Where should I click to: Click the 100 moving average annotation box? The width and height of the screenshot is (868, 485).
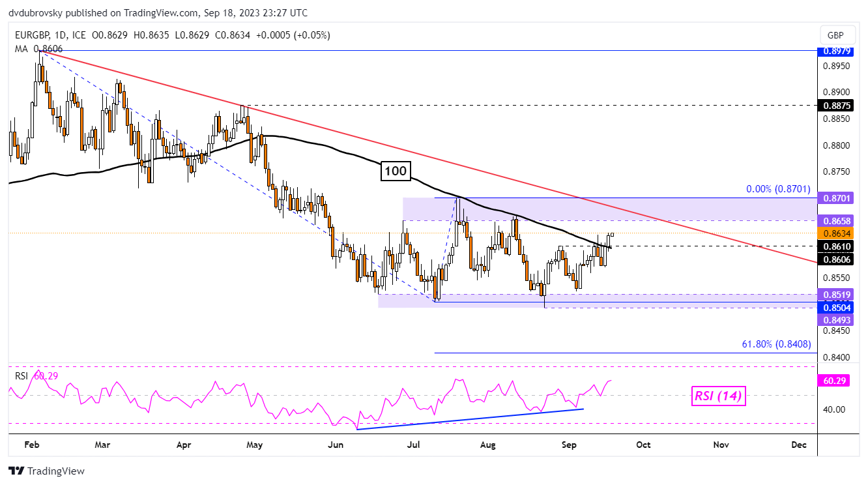click(395, 171)
